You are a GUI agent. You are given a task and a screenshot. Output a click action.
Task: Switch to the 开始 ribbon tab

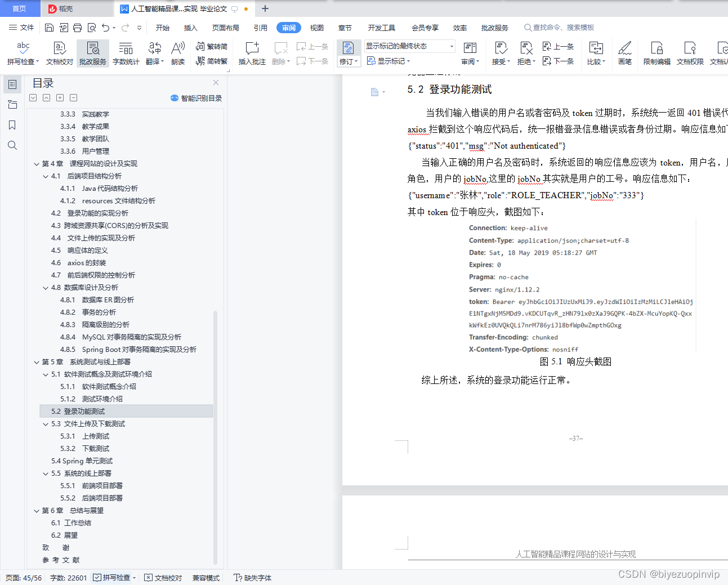coord(163,28)
